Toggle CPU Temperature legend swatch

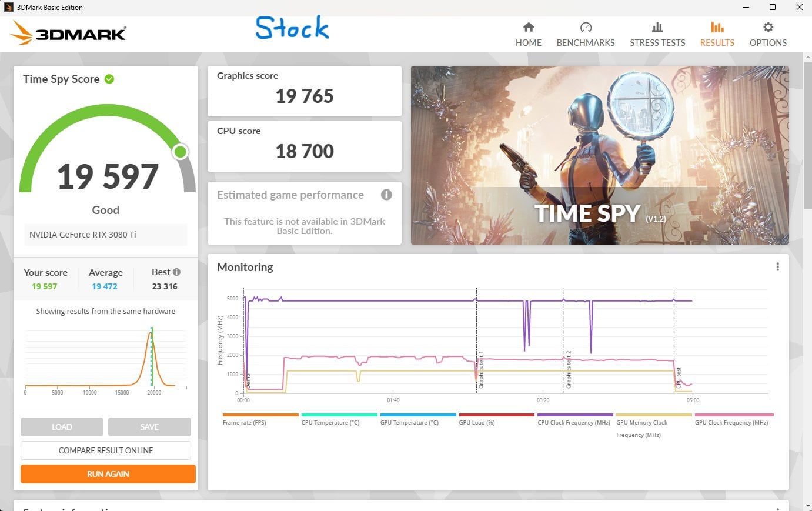(x=339, y=415)
